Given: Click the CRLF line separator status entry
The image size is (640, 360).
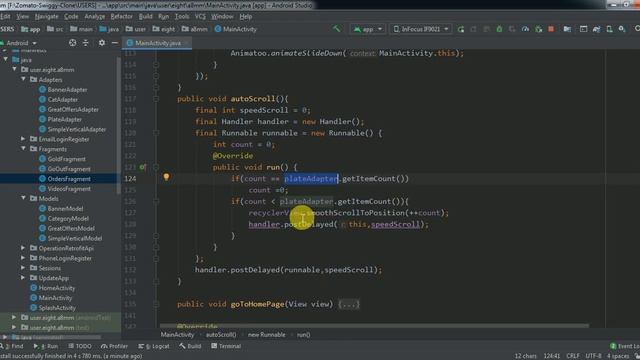Looking at the screenshot, I should (573, 356).
